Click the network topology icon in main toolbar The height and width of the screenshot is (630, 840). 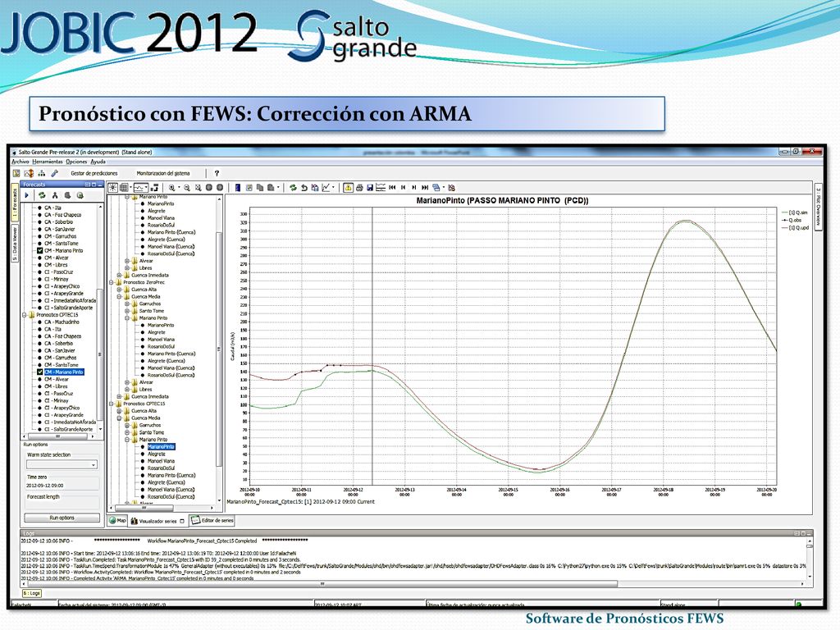[42, 173]
